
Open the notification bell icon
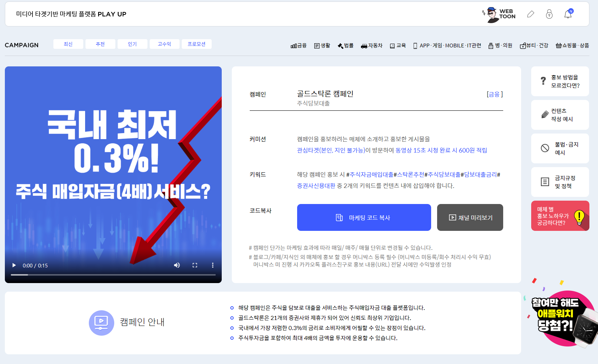tap(568, 14)
